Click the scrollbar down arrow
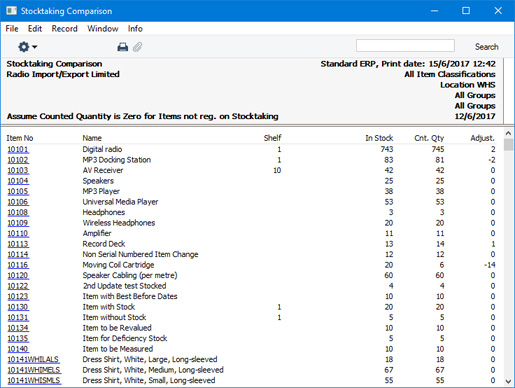This screenshot has width=515, height=388. (508, 381)
